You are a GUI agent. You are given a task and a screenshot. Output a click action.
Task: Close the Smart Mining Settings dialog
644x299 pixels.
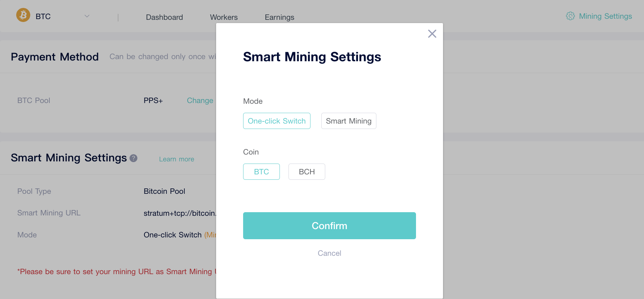tap(432, 34)
